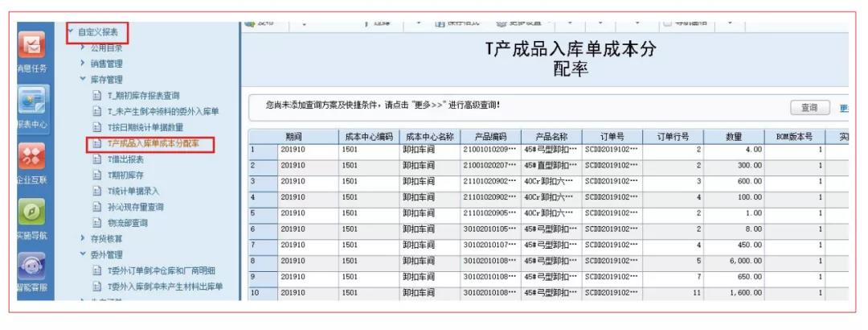
Task: Click the BOM版本号 column header
Action: 795,137
